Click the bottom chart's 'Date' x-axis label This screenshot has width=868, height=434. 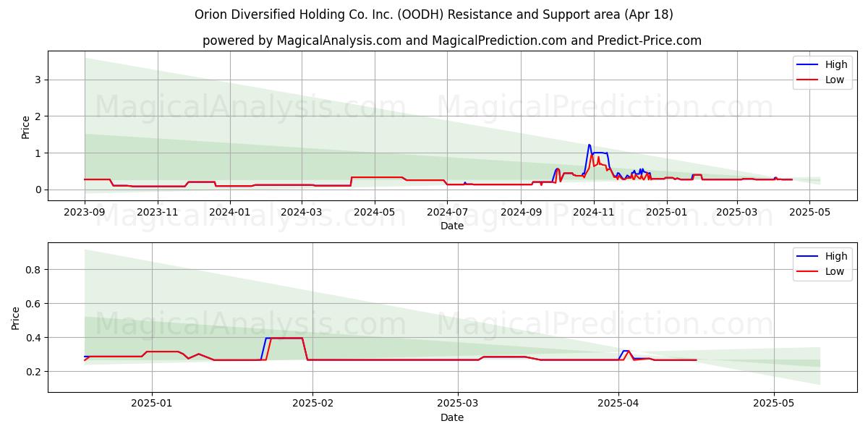[452, 417]
